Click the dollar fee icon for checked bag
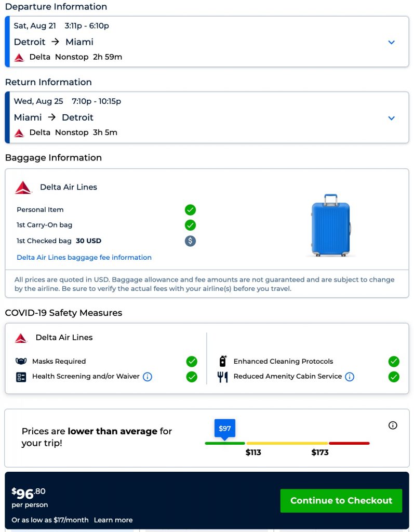 coord(191,241)
